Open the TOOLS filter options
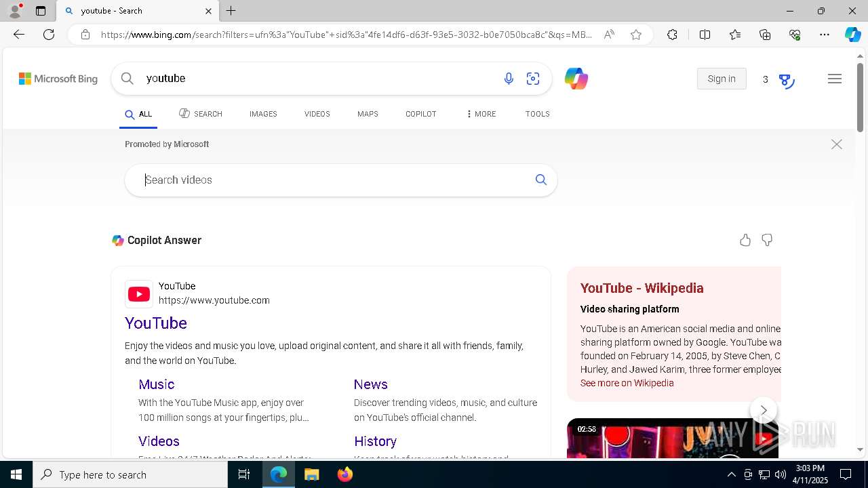This screenshot has width=868, height=488. coord(538,114)
